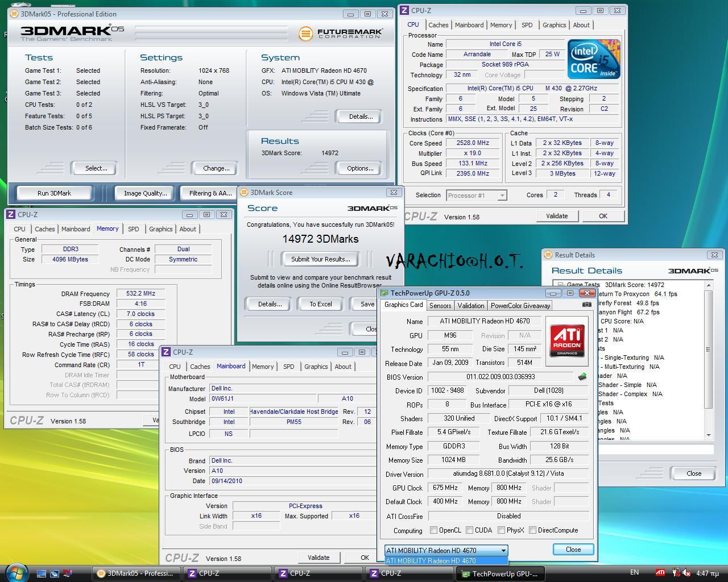Click Submit Your Results... in the Score dialog
The width and height of the screenshot is (728, 582).
320,259
